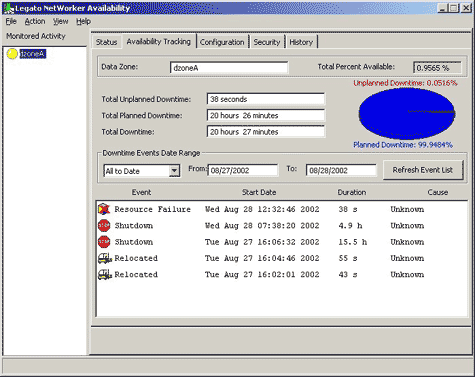
Task: Click the yellow status circle beside dzoneA
Action: [12, 54]
